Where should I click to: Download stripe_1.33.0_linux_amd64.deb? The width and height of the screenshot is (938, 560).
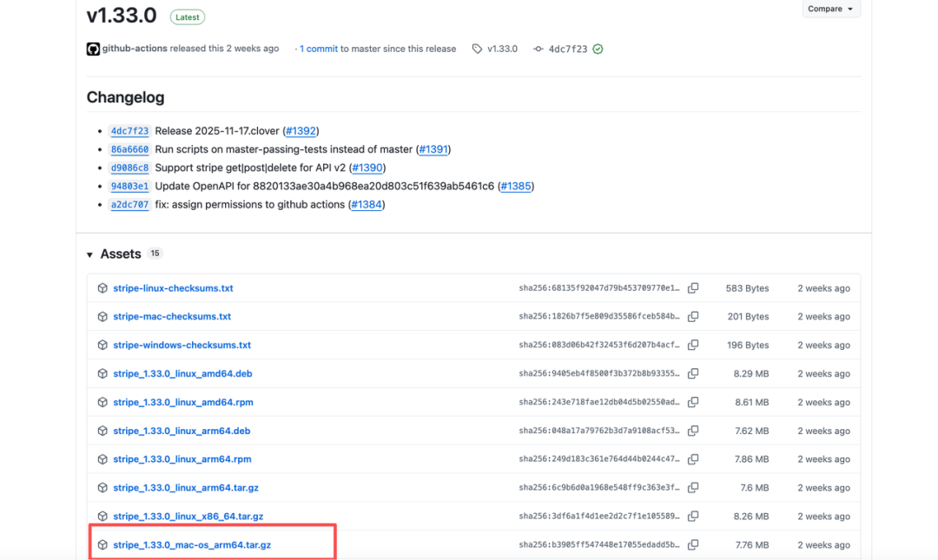(182, 373)
